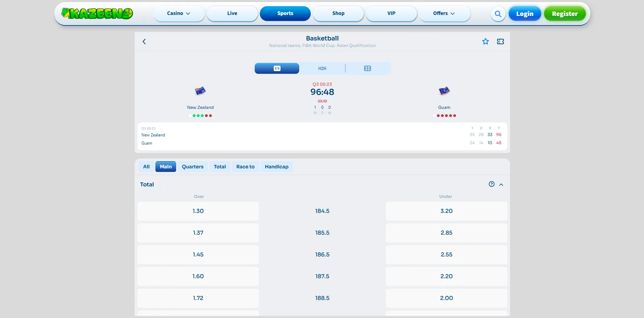Go back using the left arrow

(x=144, y=41)
